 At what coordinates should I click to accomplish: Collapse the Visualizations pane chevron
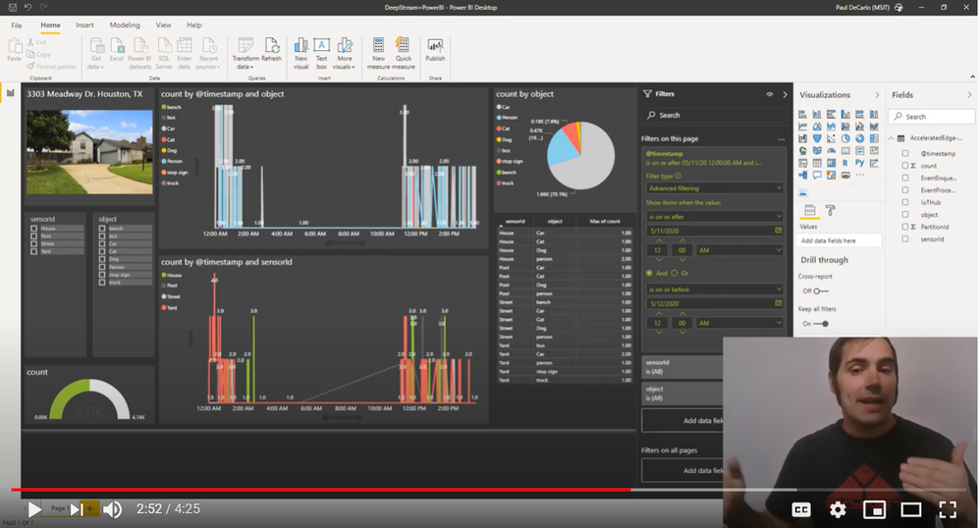tap(877, 95)
